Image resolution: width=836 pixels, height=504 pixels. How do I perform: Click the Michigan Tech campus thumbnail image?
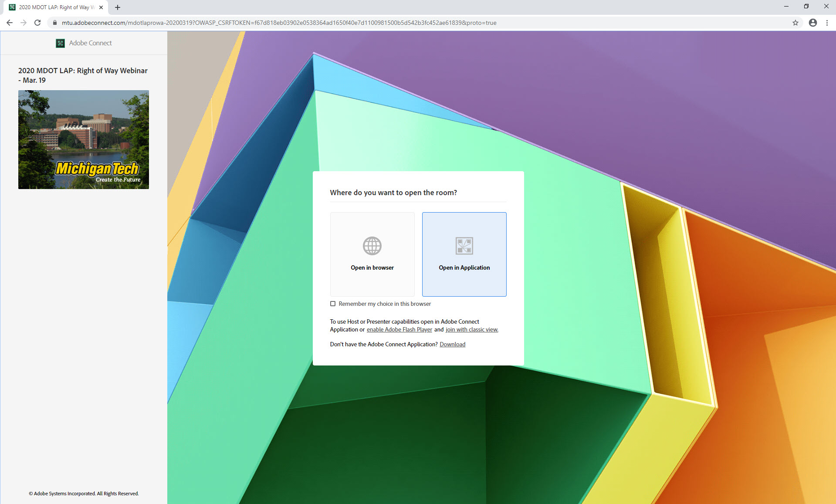pos(84,139)
